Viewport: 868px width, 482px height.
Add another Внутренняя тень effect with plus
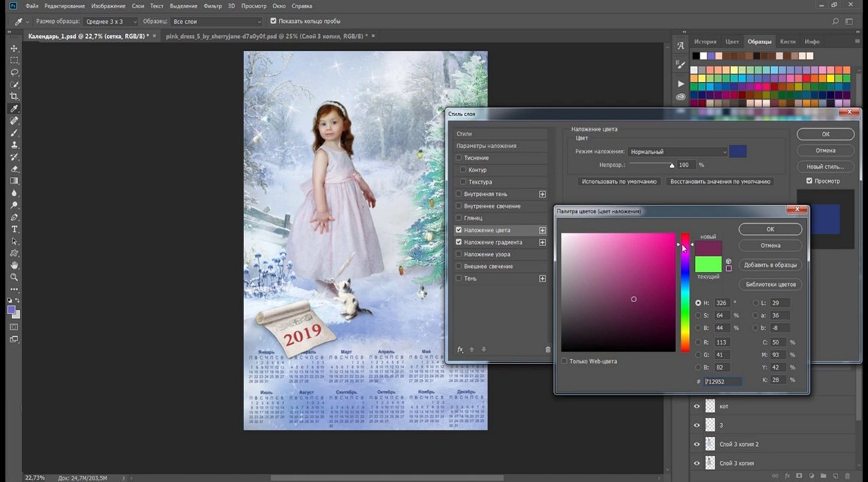(x=542, y=194)
